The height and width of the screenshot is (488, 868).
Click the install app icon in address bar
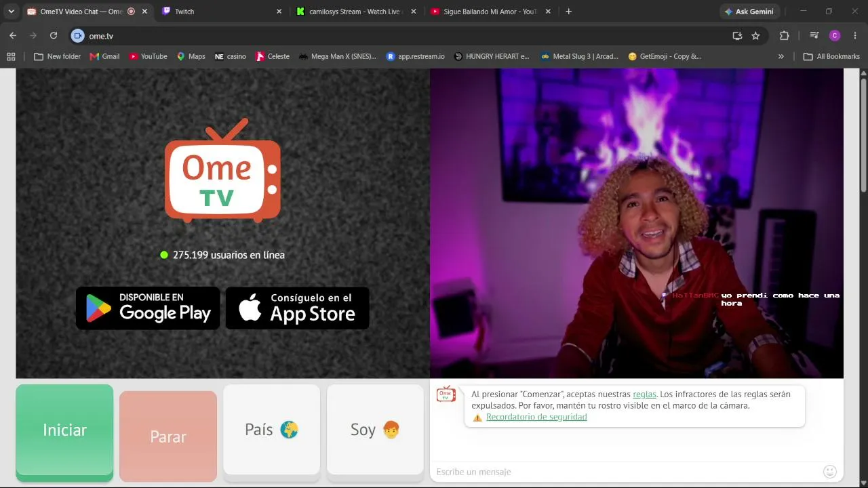[737, 36]
